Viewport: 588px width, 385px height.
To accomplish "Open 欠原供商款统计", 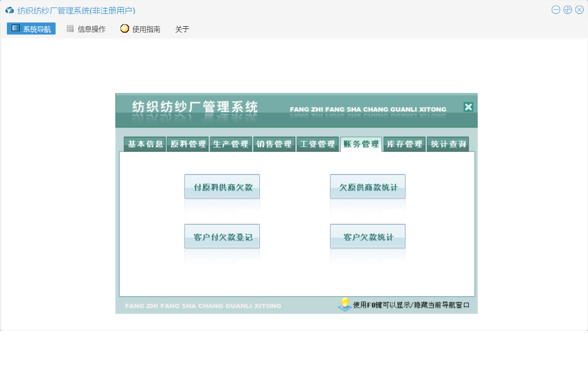I will point(368,187).
